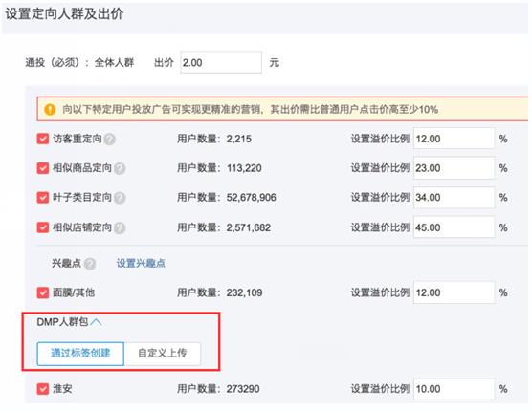Click user count 113,220 text

[244, 168]
